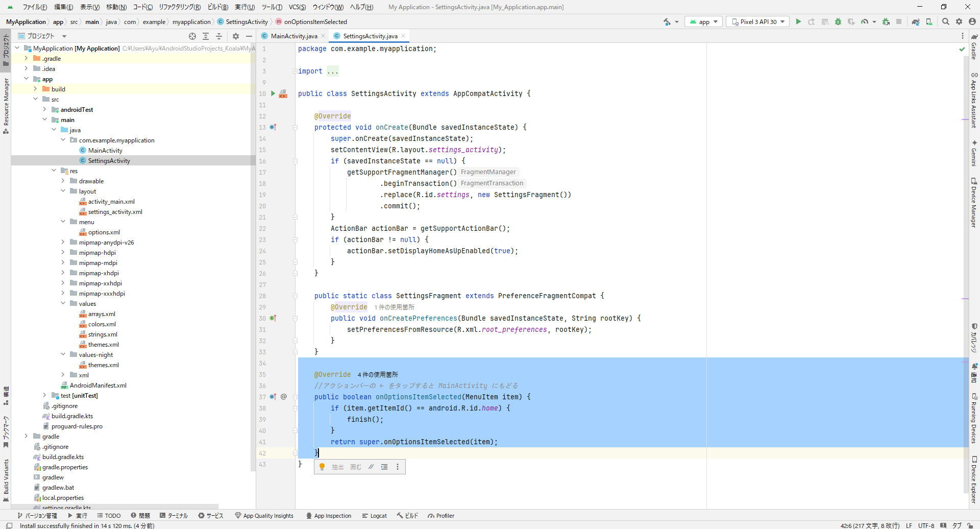Collapse all in the Project panel
The height and width of the screenshot is (529, 980).
tap(219, 36)
